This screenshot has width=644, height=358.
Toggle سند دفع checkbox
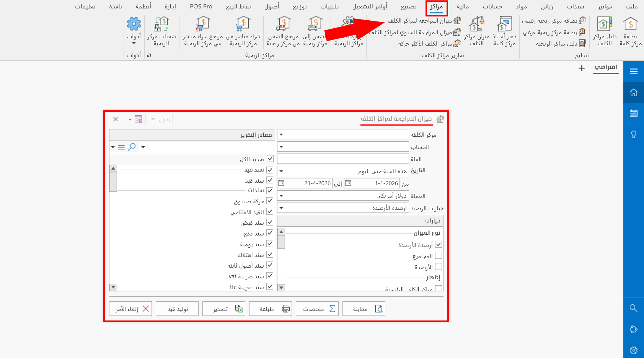(270, 233)
